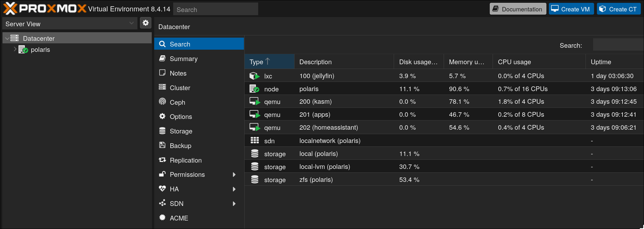
Task: Open the Backup menu item
Action: coord(199,145)
